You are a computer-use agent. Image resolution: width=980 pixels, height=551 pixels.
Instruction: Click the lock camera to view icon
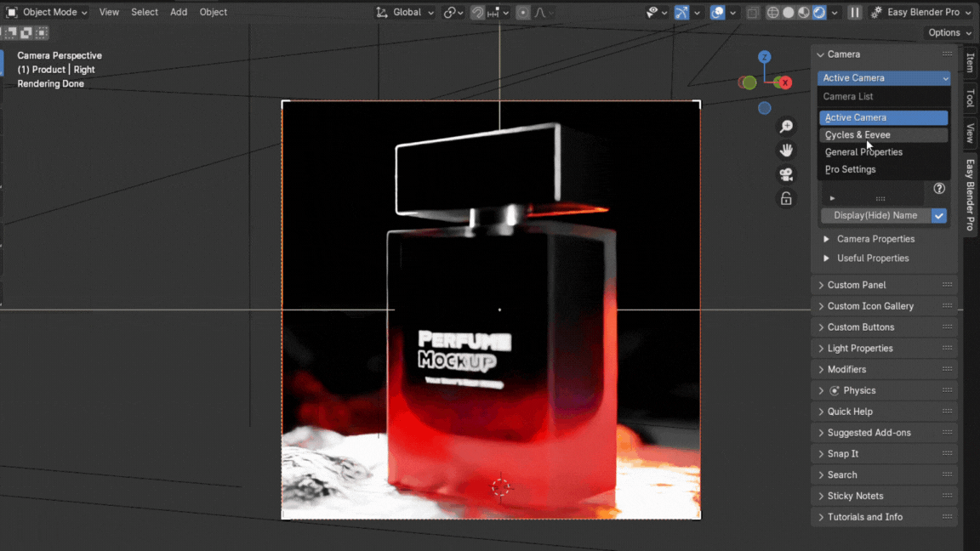(786, 199)
